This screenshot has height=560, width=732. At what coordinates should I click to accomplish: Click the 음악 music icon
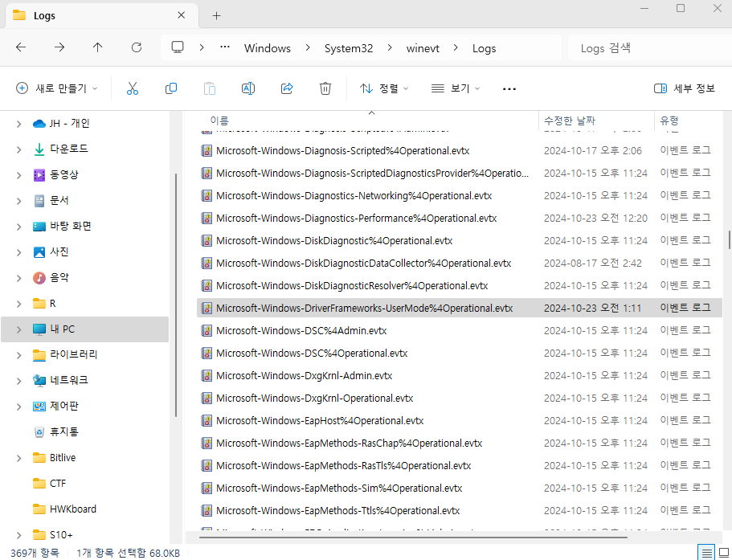tap(39, 278)
